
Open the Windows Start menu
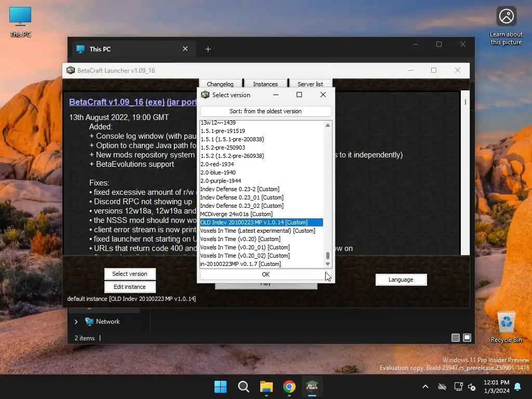point(220,387)
